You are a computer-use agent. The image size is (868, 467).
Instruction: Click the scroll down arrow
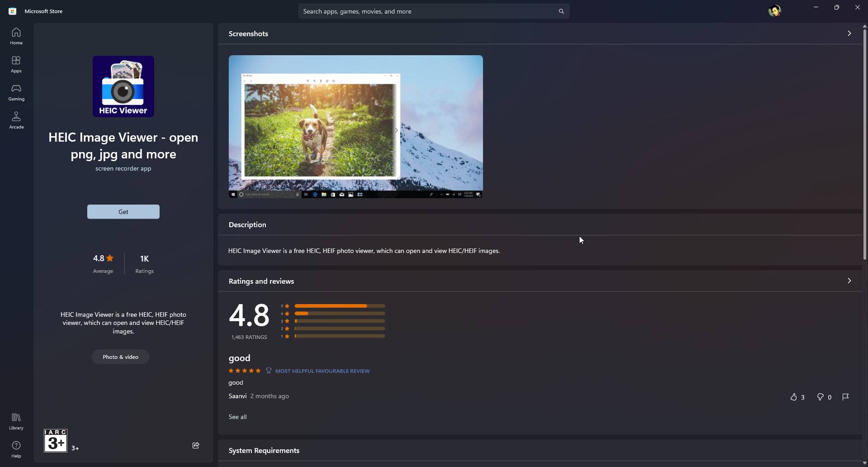pyautogui.click(x=864, y=463)
